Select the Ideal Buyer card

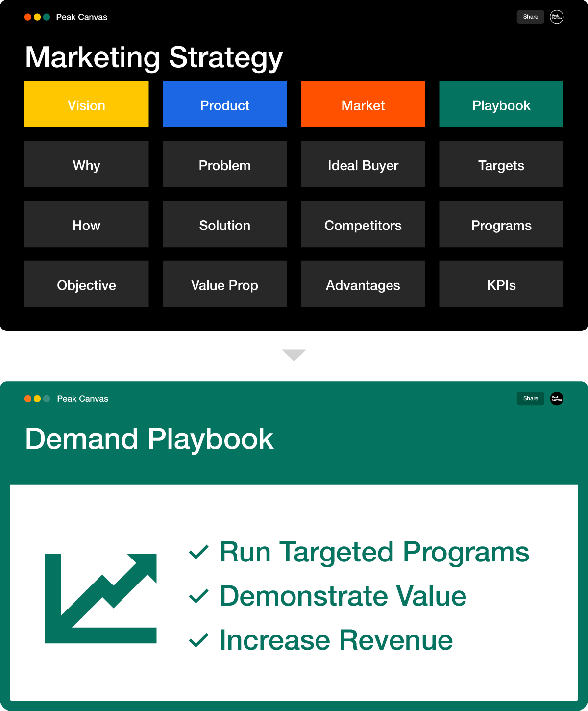pyautogui.click(x=363, y=164)
